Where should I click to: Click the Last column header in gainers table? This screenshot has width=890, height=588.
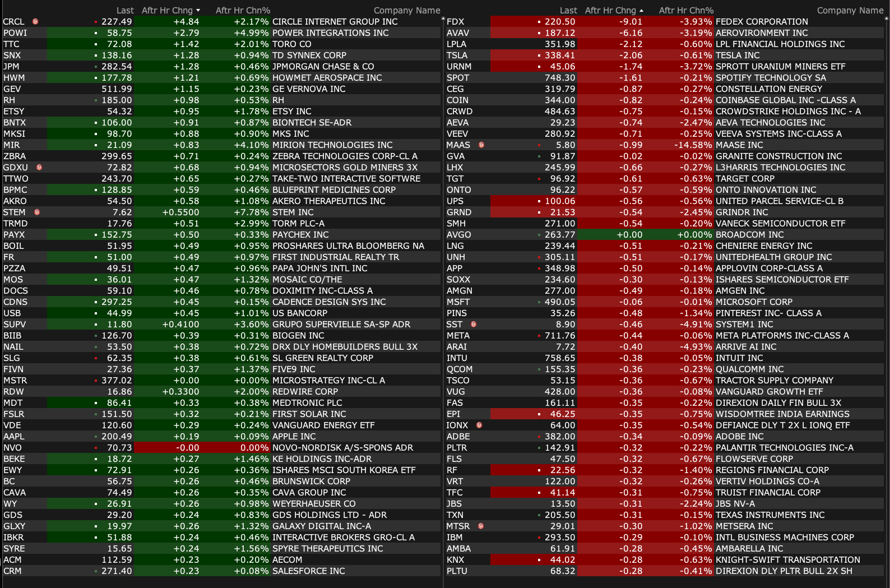(125, 11)
